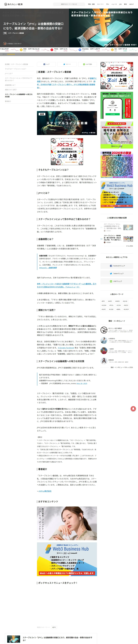Image resolution: width=138 pixels, height=644 pixels.
Task: Jump to そもそもテーブルコインとは？ in contents
Action: tap(15, 69)
